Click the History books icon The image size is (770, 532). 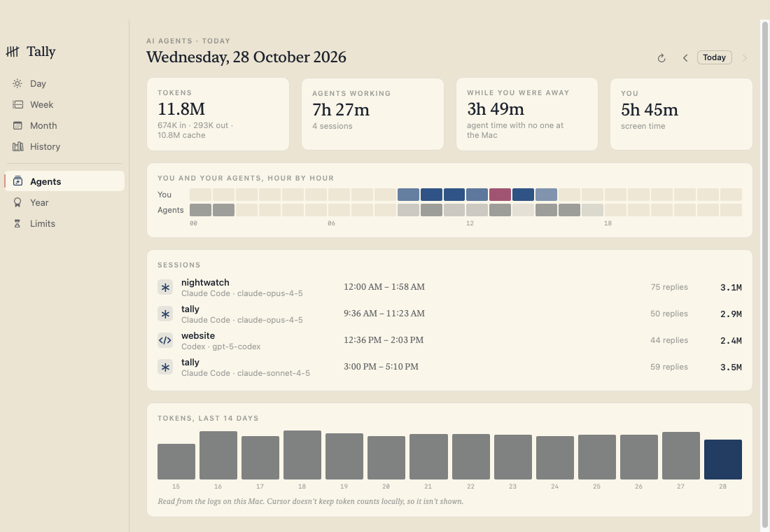pos(17,146)
